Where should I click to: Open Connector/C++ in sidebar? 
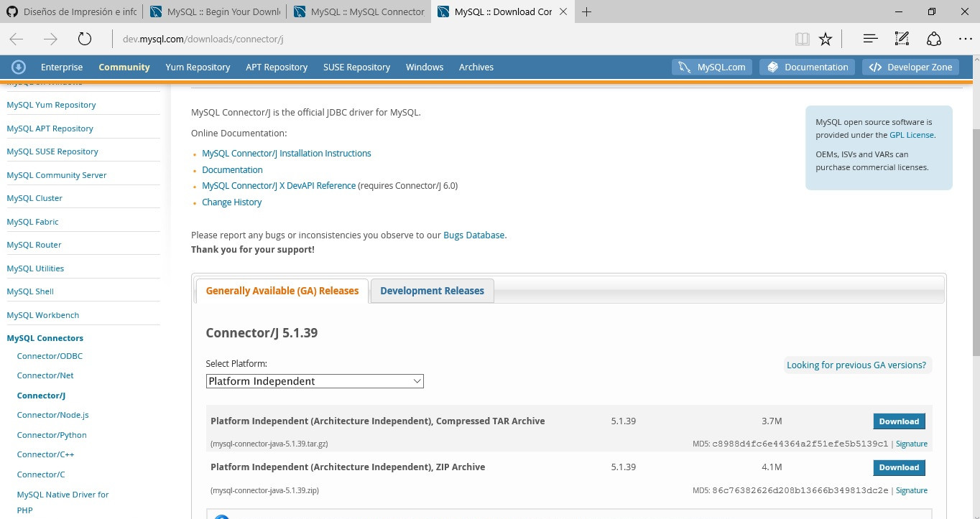[x=45, y=454]
